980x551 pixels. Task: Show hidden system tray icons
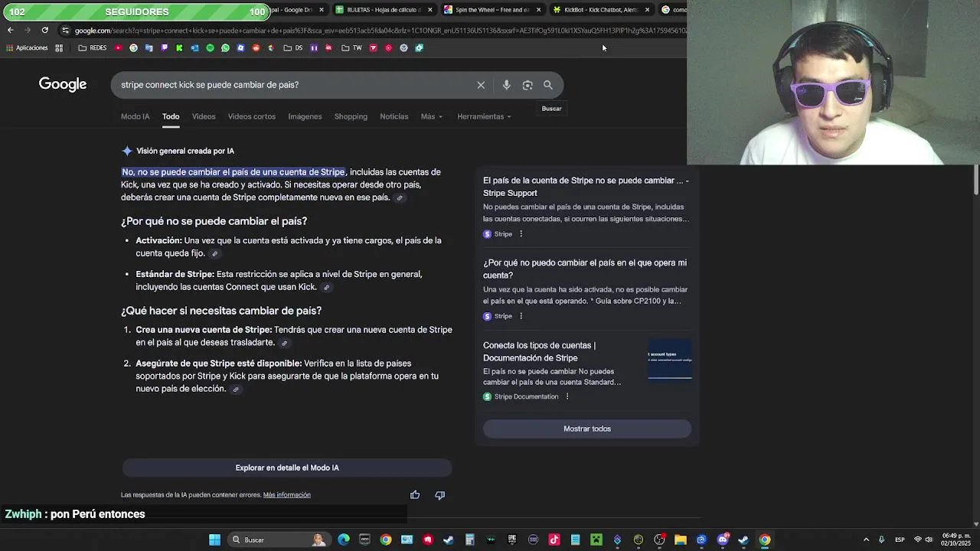coord(866,540)
